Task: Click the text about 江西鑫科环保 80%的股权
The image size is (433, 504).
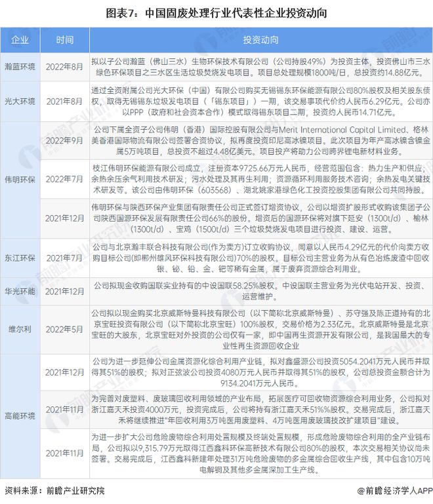Action: tap(261, 454)
